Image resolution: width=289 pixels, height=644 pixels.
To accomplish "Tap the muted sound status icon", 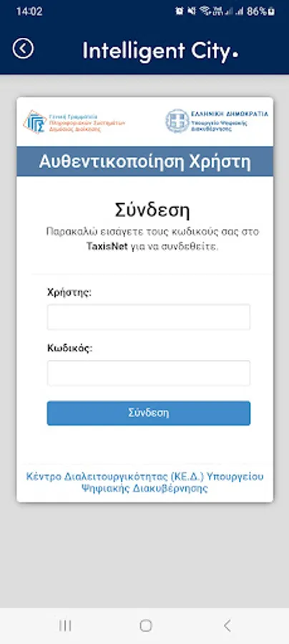I will pyautogui.click(x=191, y=11).
